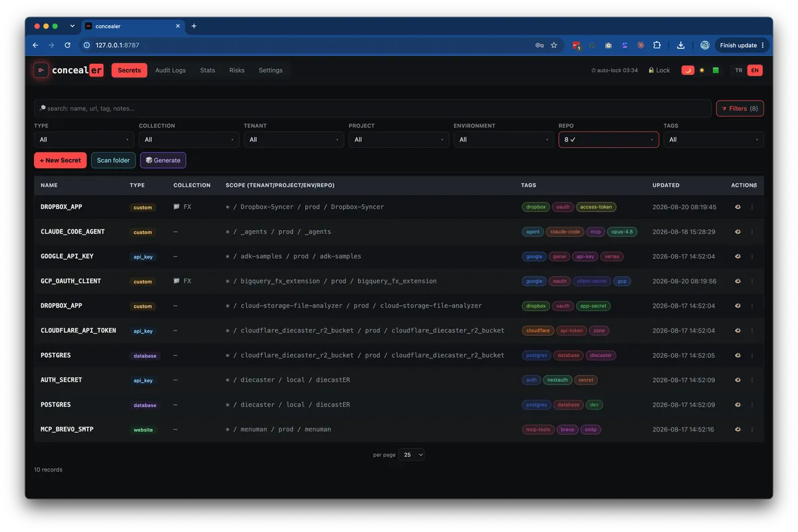Viewport: 798px width, 532px height.
Task: Reveal GOOGLE_API_KEY secret with eye icon
Action: (737, 256)
